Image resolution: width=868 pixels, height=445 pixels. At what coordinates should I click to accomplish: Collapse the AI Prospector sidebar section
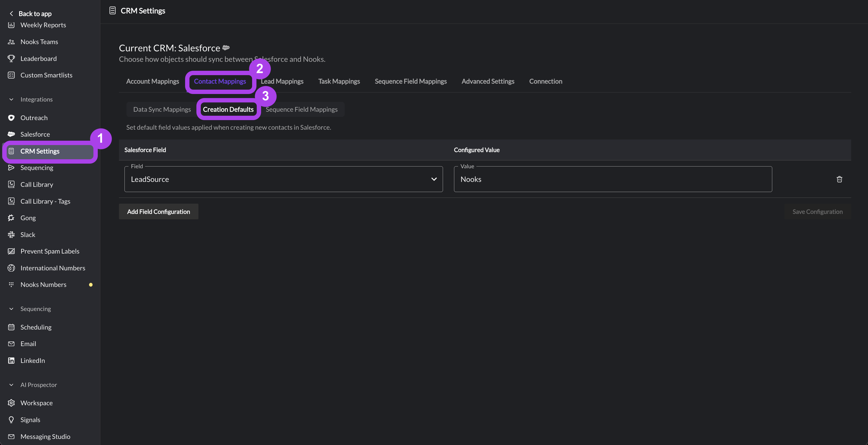click(11, 385)
